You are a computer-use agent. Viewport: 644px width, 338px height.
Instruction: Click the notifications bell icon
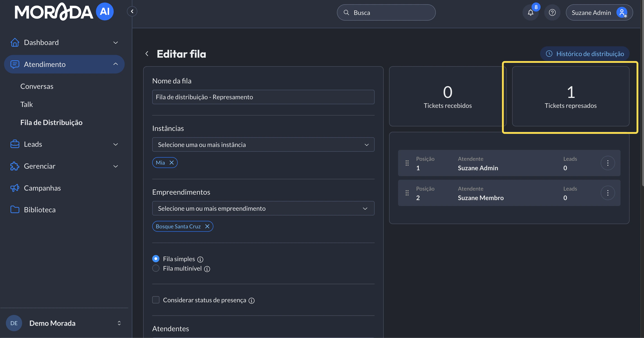click(x=530, y=12)
